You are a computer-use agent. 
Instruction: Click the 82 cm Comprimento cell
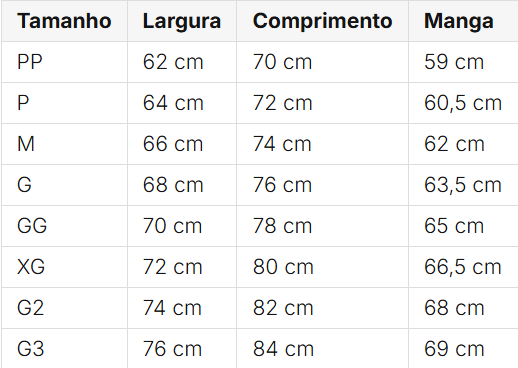(x=322, y=308)
